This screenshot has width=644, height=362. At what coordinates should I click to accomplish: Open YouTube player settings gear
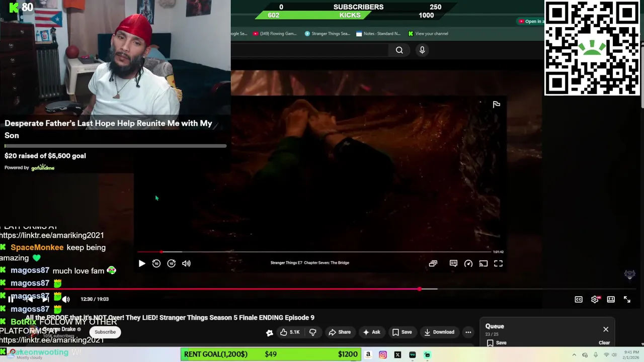595,299
